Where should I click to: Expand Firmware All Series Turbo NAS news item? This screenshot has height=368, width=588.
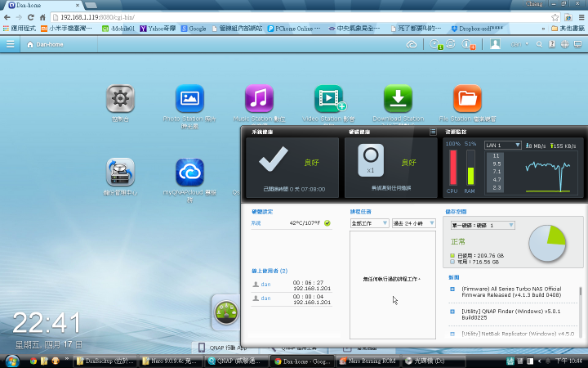point(452,289)
